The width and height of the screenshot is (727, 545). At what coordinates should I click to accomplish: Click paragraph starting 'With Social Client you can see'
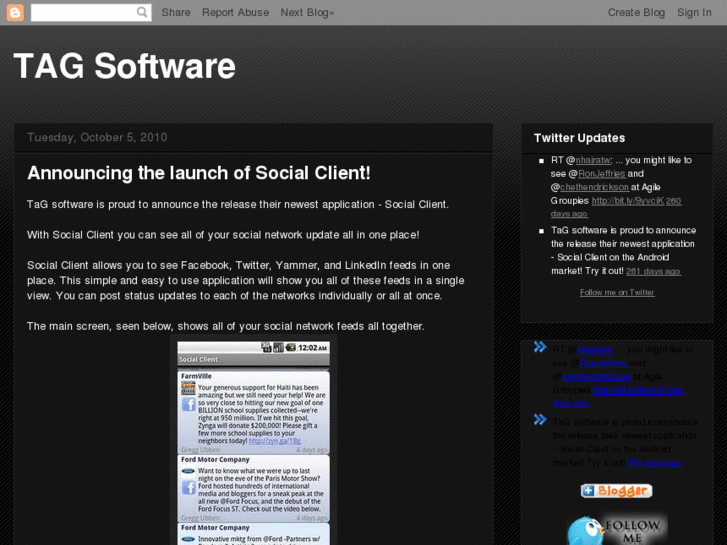pyautogui.click(x=223, y=235)
